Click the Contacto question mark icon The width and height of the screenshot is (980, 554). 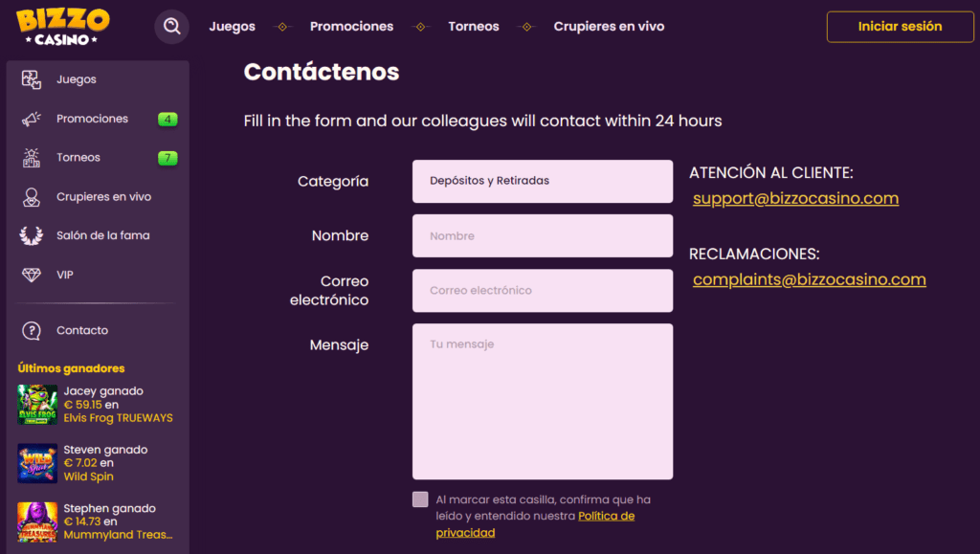pyautogui.click(x=32, y=330)
